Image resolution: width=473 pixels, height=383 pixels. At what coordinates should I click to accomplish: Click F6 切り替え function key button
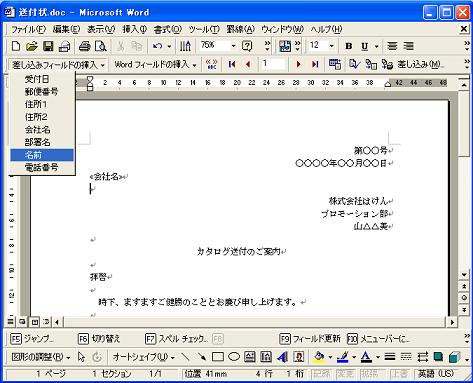(99, 339)
